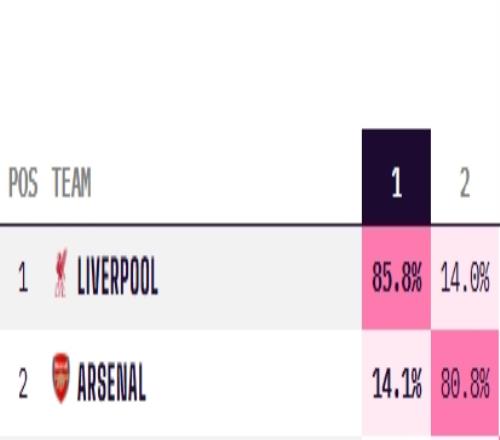This screenshot has height=440, width=500.
Task: Select the position 2 column header
Action: pyautogui.click(x=465, y=182)
